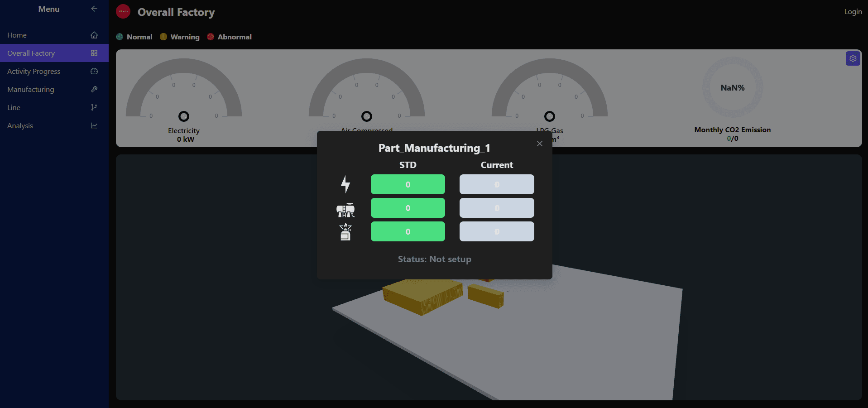
Task: Click the red company logo
Action: 123,11
